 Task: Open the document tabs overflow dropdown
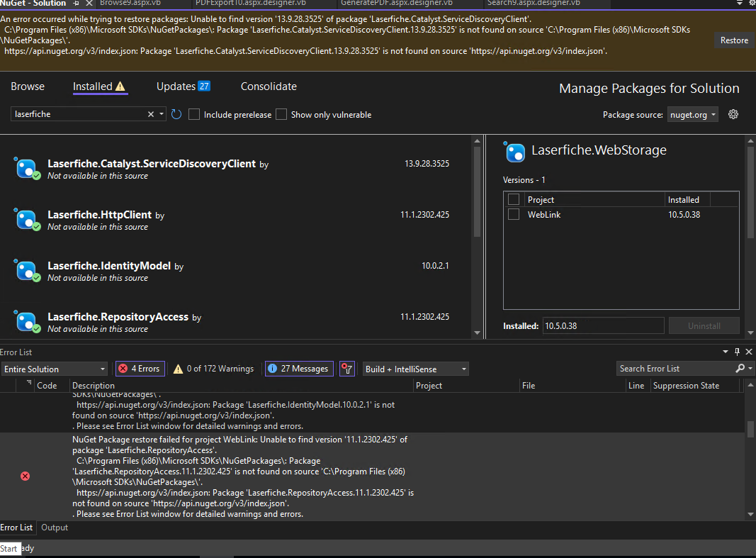tap(740, 4)
